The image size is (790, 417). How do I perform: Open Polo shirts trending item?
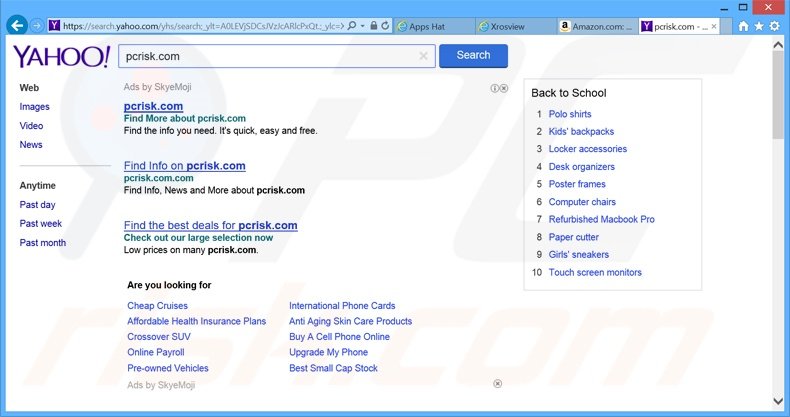coord(570,114)
